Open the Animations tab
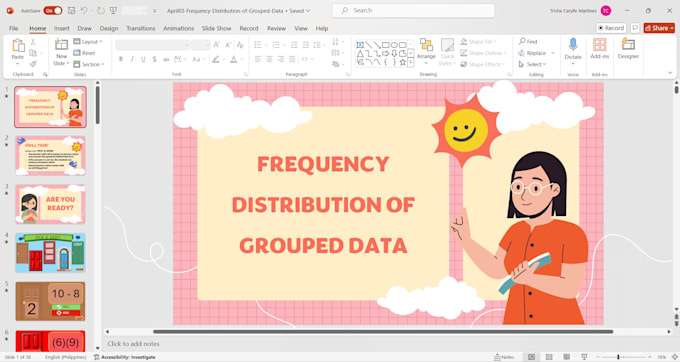This screenshot has width=680, height=362. coord(179,28)
